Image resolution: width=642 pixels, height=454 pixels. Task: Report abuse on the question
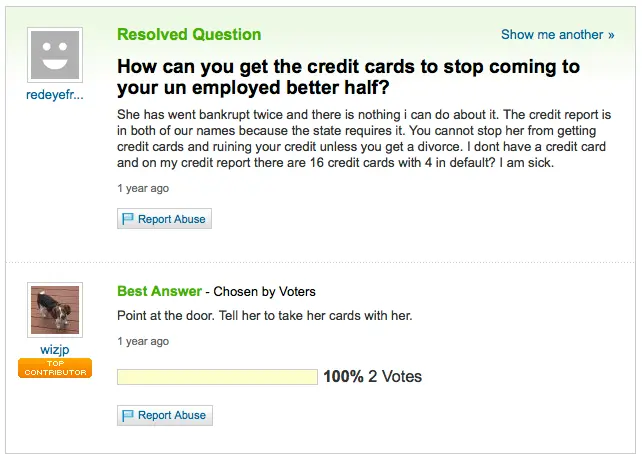(x=164, y=219)
